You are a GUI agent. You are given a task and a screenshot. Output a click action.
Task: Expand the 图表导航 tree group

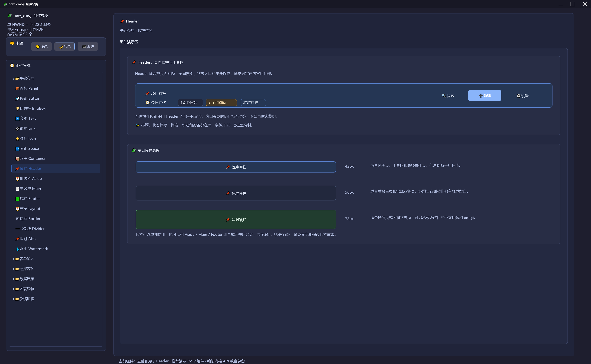tap(14, 289)
